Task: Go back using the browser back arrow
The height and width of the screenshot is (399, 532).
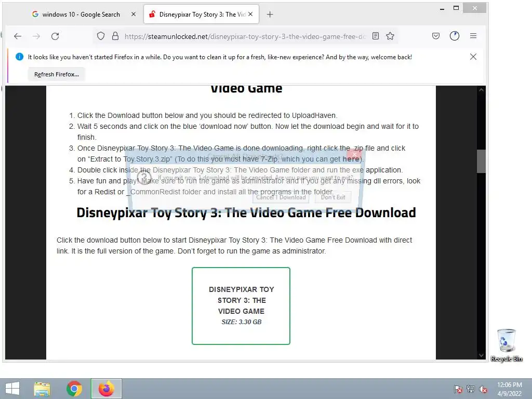Action: click(x=18, y=36)
